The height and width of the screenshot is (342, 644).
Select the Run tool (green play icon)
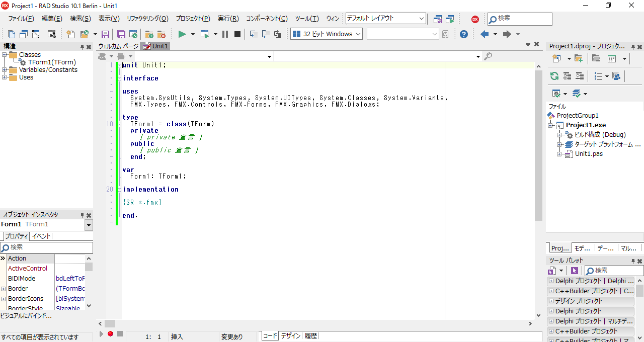182,34
